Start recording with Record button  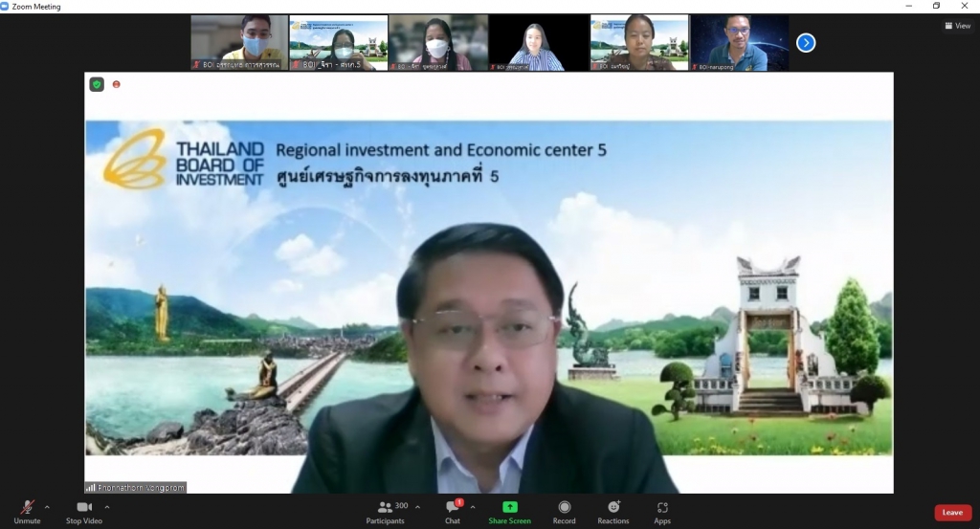564,512
